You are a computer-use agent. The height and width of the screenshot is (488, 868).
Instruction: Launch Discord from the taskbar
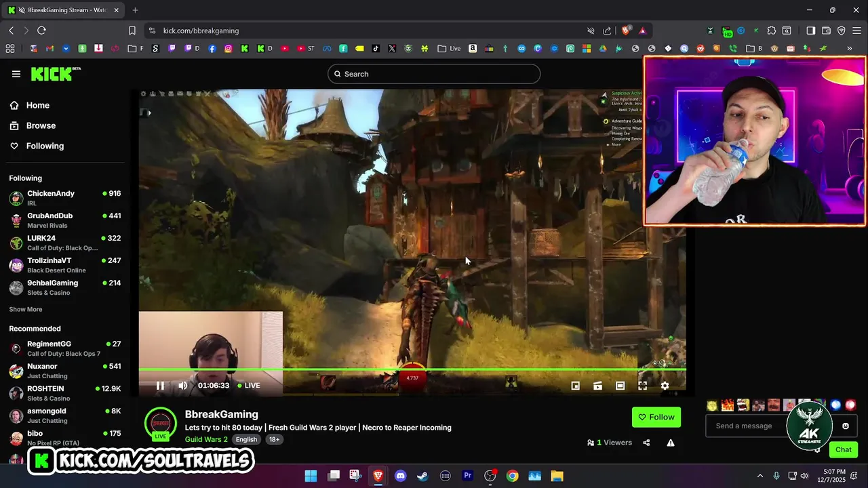(x=400, y=476)
